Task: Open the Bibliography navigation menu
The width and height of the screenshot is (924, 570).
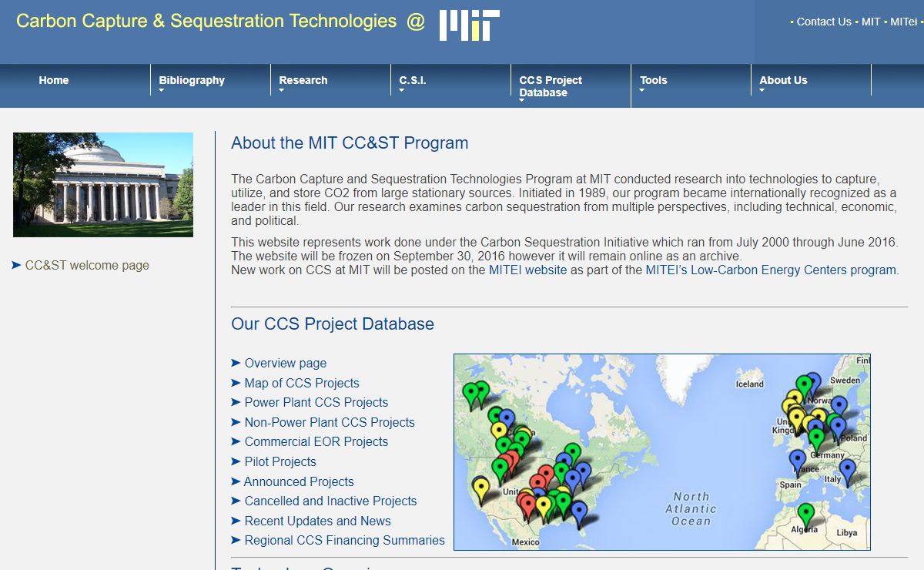Action: point(192,80)
